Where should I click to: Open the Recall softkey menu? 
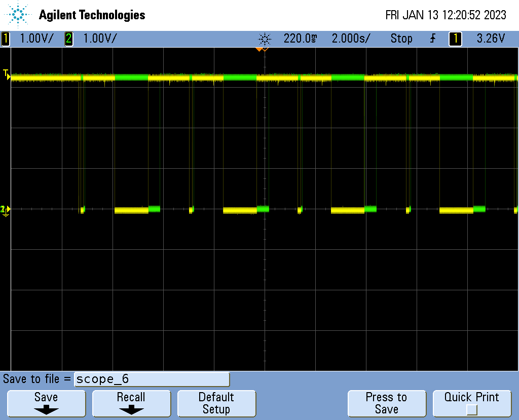click(x=131, y=403)
